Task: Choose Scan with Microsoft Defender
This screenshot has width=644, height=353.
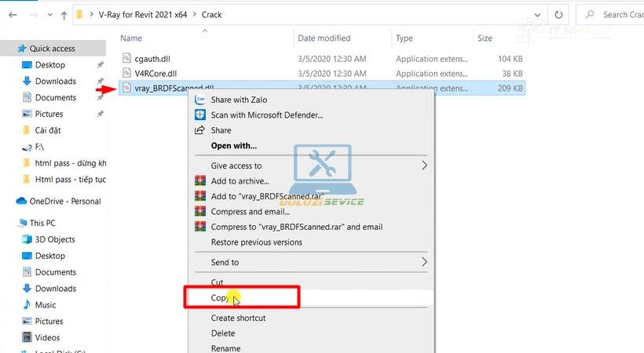Action: coord(266,115)
